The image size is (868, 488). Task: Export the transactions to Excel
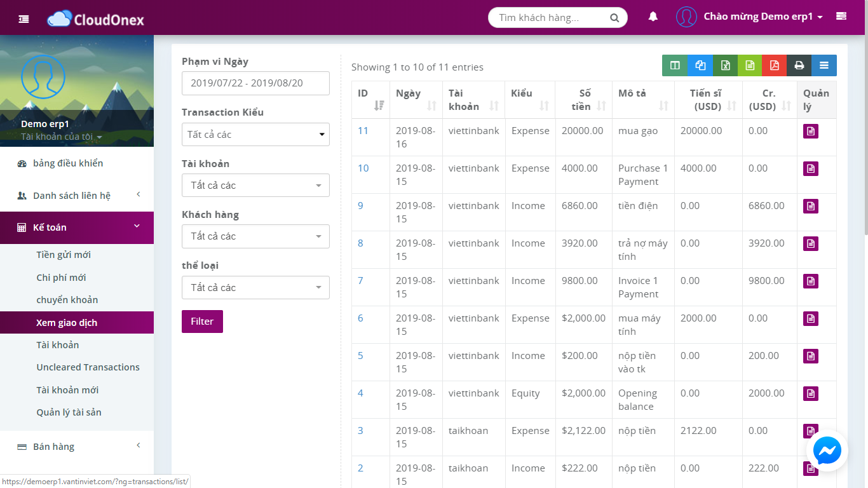[724, 65]
